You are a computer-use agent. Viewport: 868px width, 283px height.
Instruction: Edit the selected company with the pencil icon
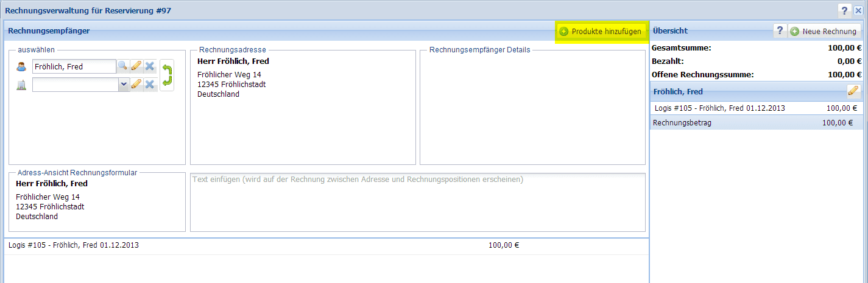coord(136,85)
